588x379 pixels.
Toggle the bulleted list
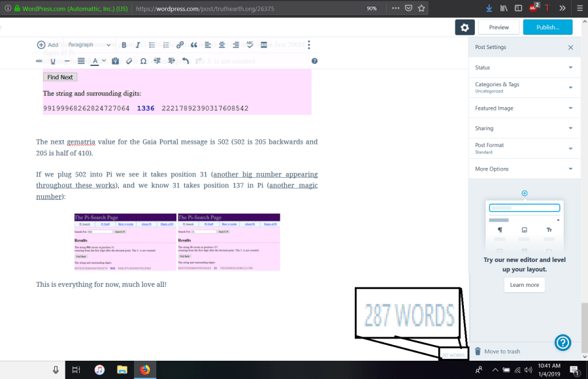click(152, 45)
